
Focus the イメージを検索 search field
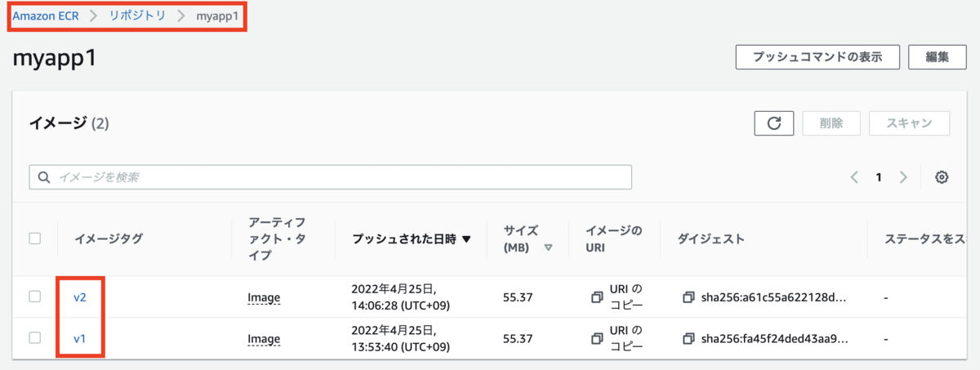[331, 177]
